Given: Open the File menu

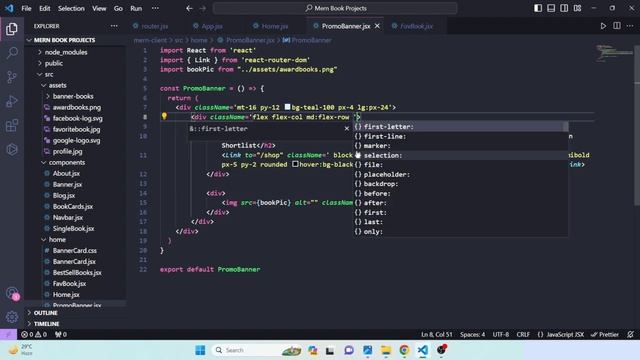Looking at the screenshot, I should pos(26,8).
